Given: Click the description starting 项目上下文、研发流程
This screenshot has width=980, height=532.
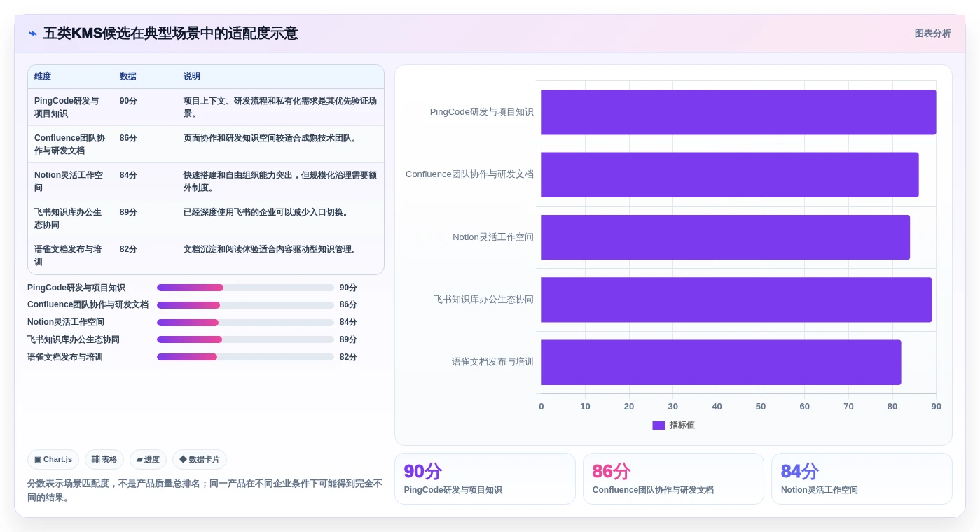Looking at the screenshot, I should pyautogui.click(x=280, y=107).
